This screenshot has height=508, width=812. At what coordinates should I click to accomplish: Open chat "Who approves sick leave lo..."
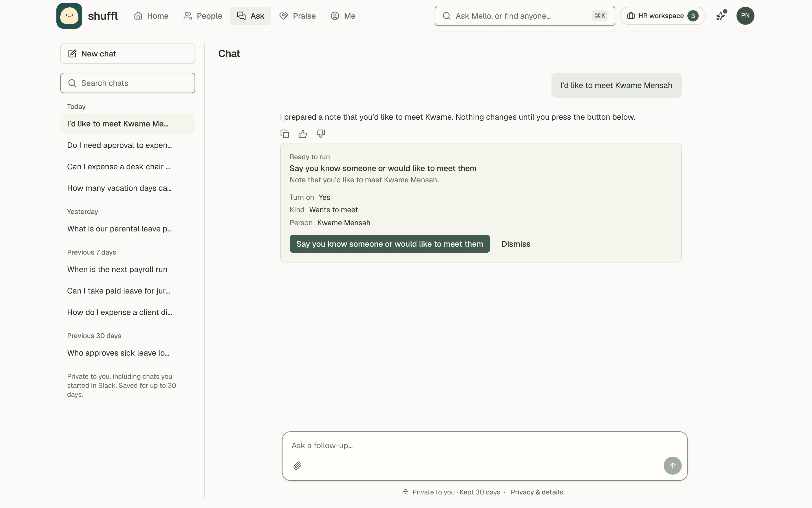pyautogui.click(x=127, y=353)
